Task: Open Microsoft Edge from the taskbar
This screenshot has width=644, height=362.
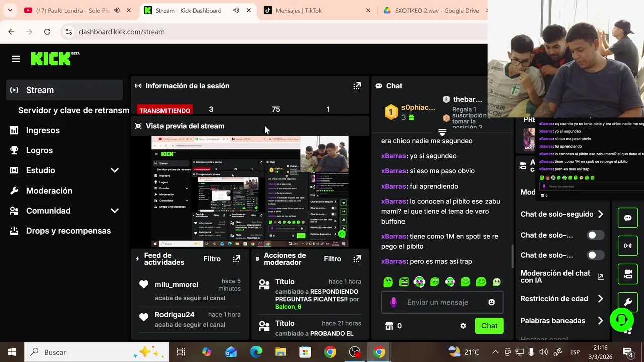Action: click(256, 352)
